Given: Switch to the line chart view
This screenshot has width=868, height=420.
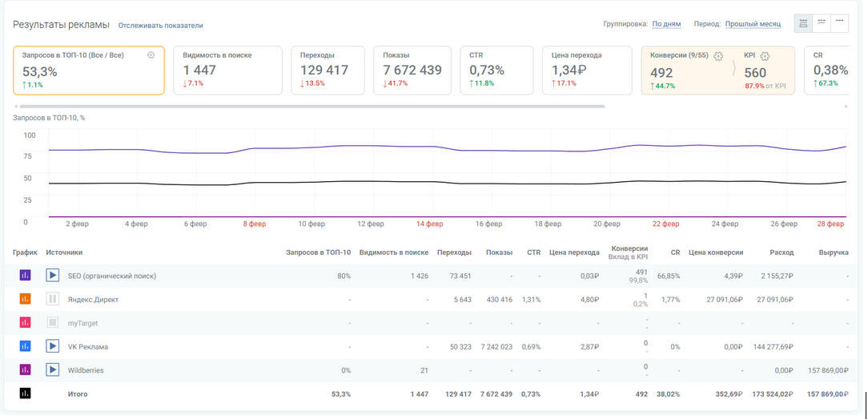Looking at the screenshot, I should [x=822, y=23].
